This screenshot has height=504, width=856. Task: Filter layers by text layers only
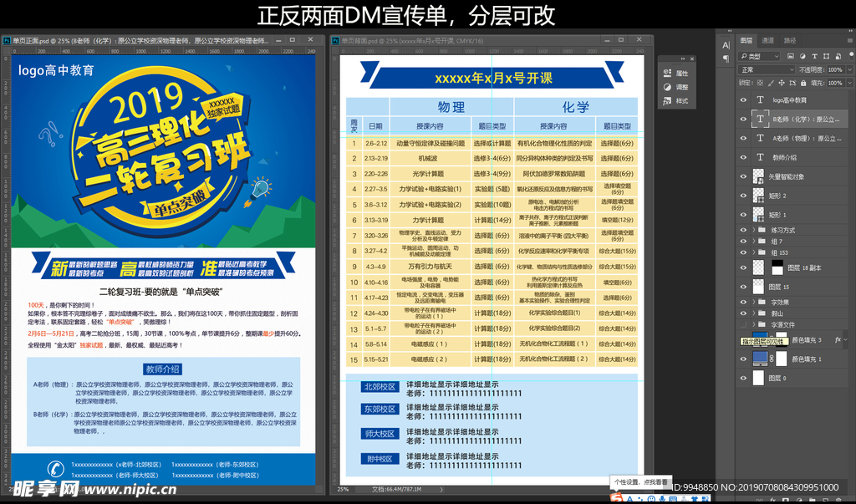click(x=814, y=57)
